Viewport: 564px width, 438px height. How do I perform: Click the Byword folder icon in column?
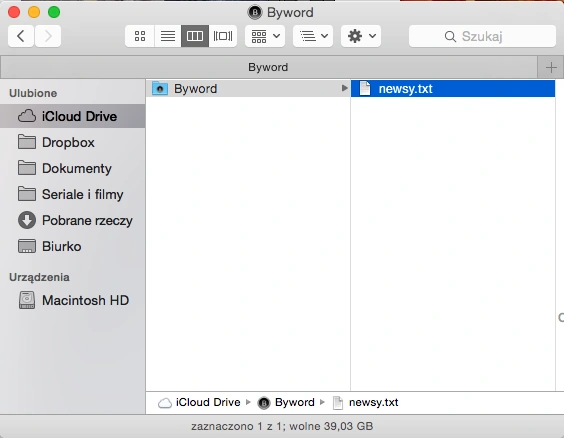pos(160,88)
